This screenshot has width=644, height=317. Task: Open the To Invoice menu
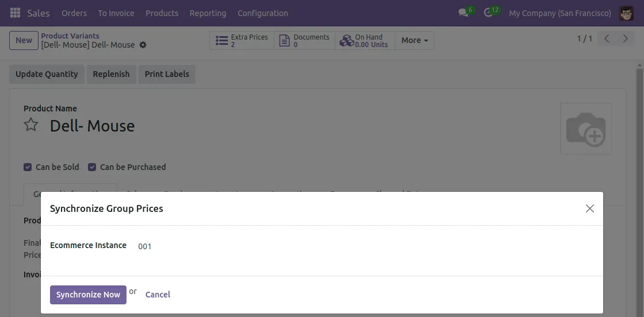[116, 13]
